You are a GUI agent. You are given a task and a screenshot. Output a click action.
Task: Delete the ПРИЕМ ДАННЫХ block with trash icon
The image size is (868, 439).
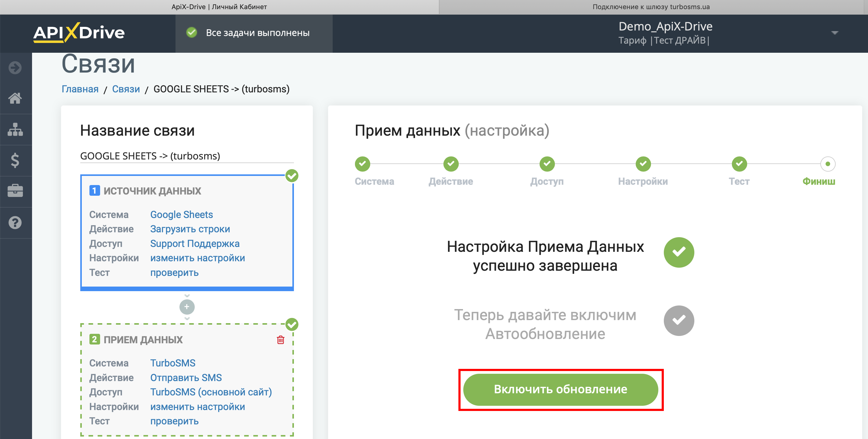pos(280,340)
